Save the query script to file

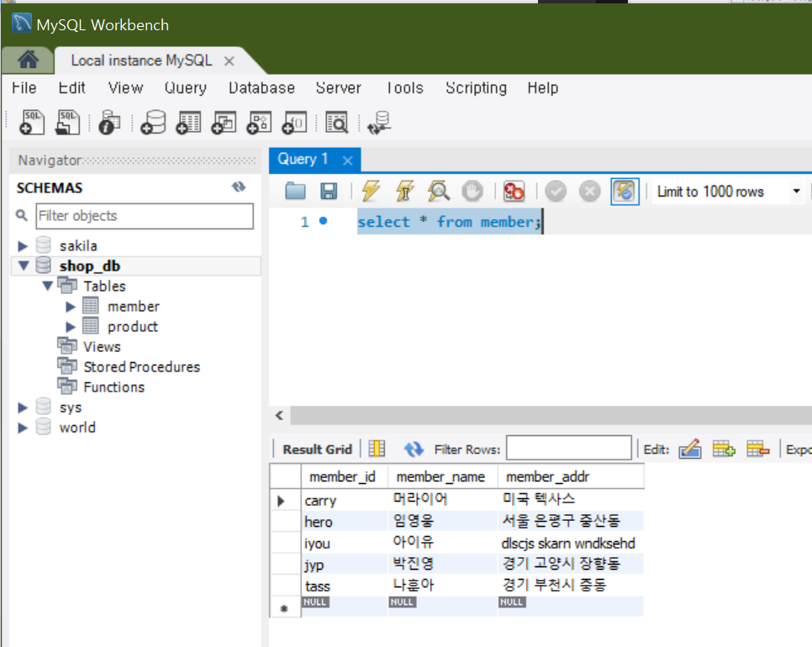click(x=329, y=191)
